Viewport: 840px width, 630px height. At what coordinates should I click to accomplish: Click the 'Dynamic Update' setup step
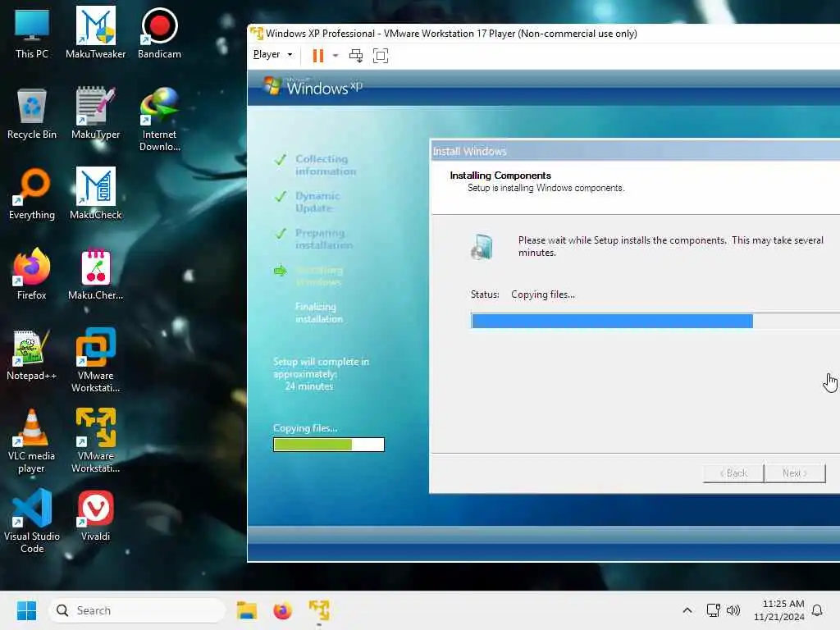click(317, 202)
